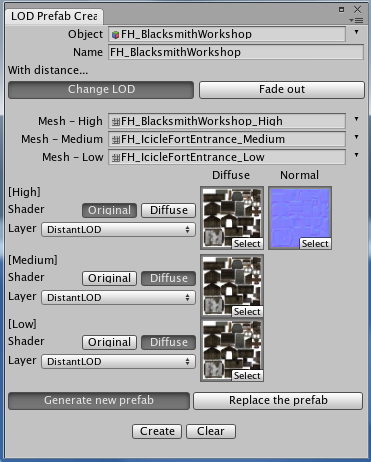
Task: Toggle Fade out distance mode
Action: pyautogui.click(x=282, y=90)
